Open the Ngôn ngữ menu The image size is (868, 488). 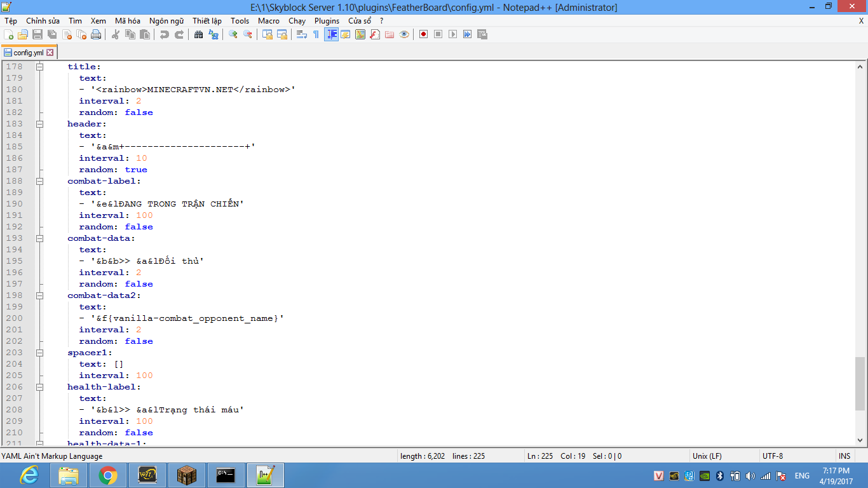click(166, 20)
